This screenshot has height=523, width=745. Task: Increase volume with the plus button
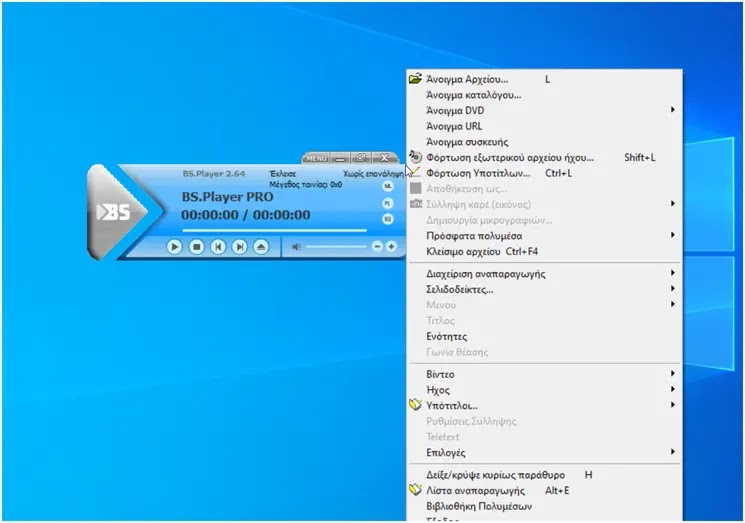[391, 246]
